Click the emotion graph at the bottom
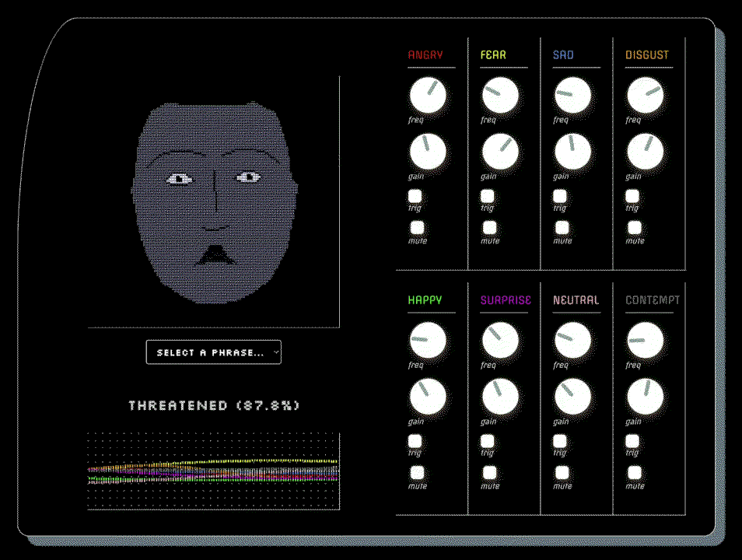 [x=213, y=471]
